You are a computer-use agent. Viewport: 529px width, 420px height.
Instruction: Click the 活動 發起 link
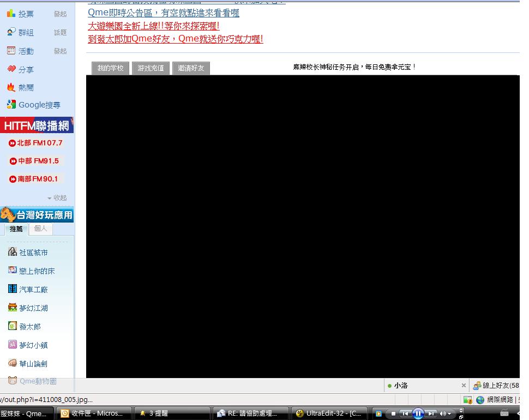pos(61,51)
